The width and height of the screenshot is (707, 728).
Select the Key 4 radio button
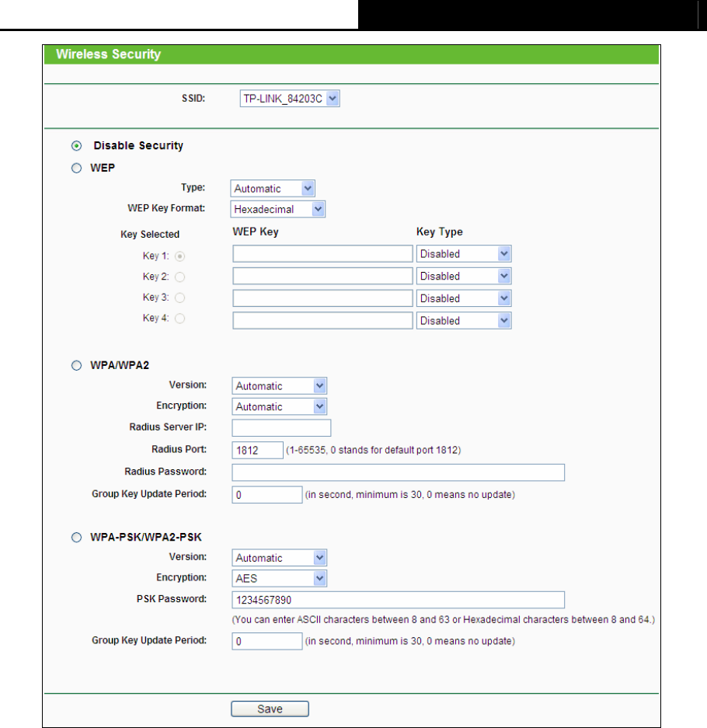pyautogui.click(x=179, y=319)
